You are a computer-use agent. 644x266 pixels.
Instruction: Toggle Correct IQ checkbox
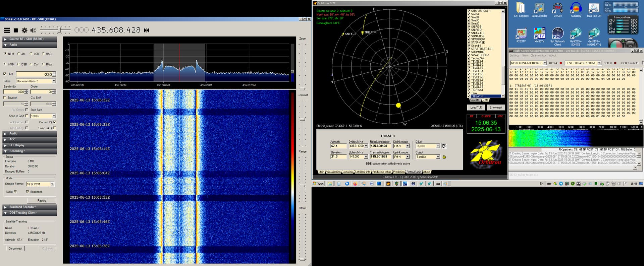tap(54, 122)
